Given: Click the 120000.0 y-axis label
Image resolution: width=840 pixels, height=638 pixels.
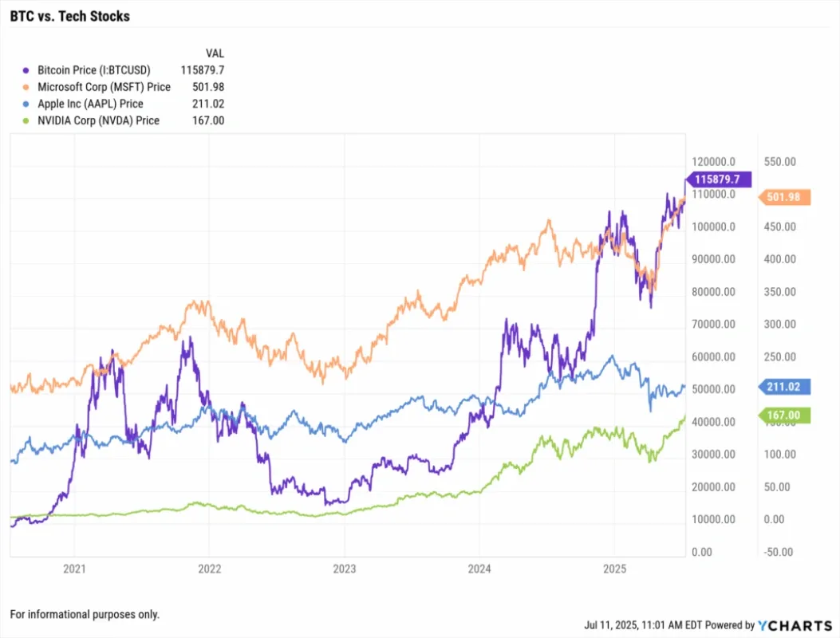Looking at the screenshot, I should tap(714, 162).
